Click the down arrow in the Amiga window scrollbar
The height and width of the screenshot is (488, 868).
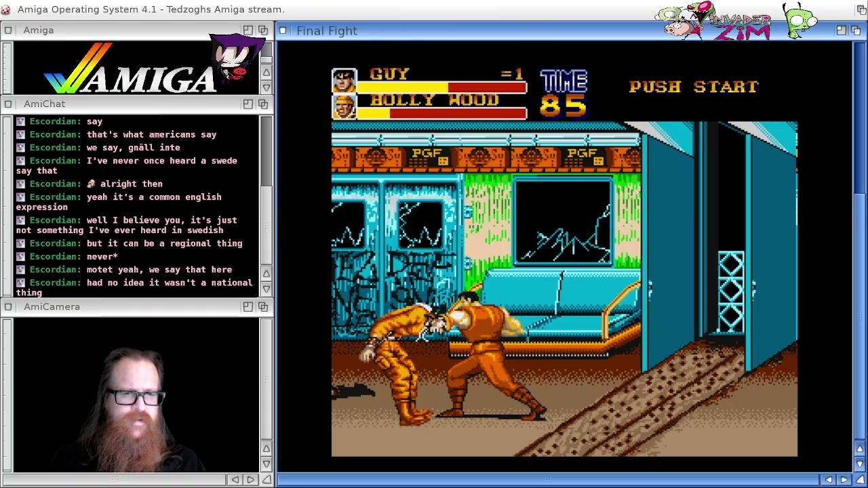click(267, 87)
